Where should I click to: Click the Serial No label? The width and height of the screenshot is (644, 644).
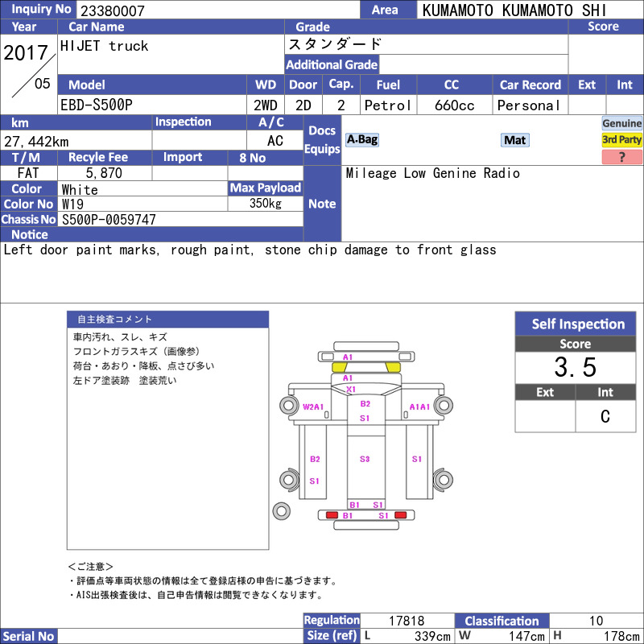[x=28, y=636]
